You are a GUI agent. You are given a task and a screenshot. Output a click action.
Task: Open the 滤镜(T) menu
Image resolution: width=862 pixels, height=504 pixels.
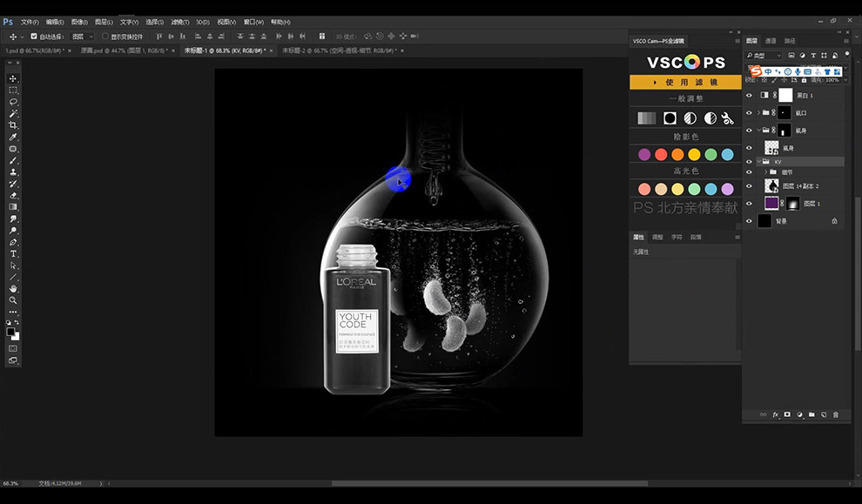click(x=179, y=22)
